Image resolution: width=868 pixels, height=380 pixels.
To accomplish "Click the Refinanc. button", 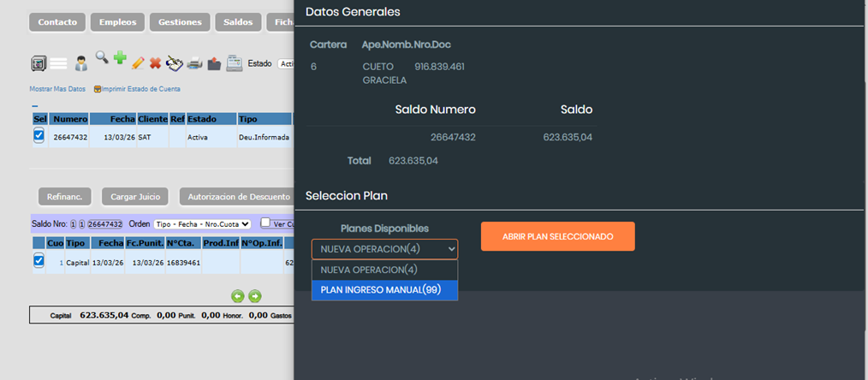I will (65, 196).
